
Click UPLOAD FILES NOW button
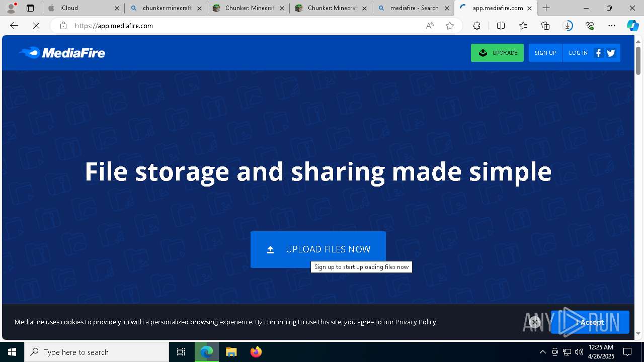pyautogui.click(x=318, y=249)
